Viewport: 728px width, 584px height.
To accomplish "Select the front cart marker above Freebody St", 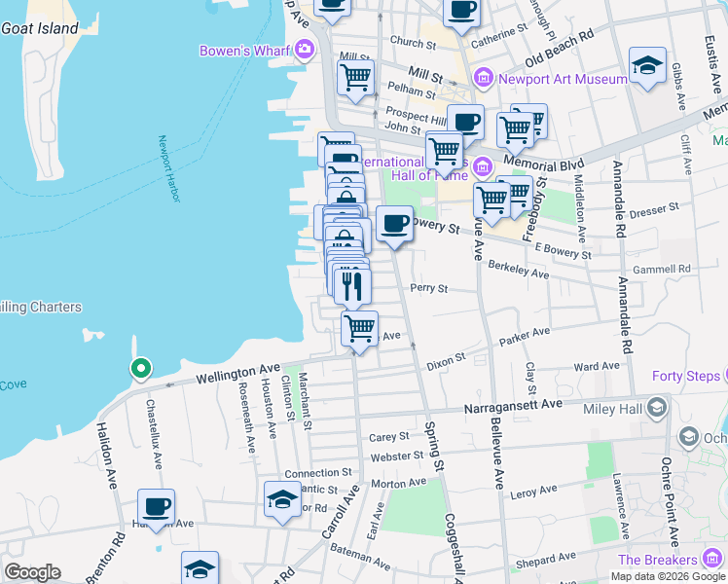I will (515, 133).
